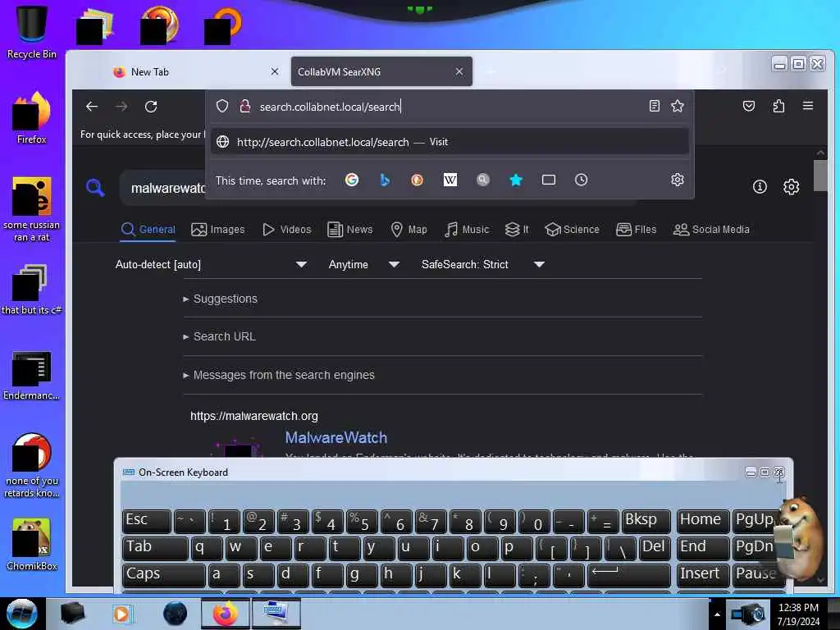The width and height of the screenshot is (840, 630).
Task: Switch to the New Tab tab
Action: [x=195, y=72]
